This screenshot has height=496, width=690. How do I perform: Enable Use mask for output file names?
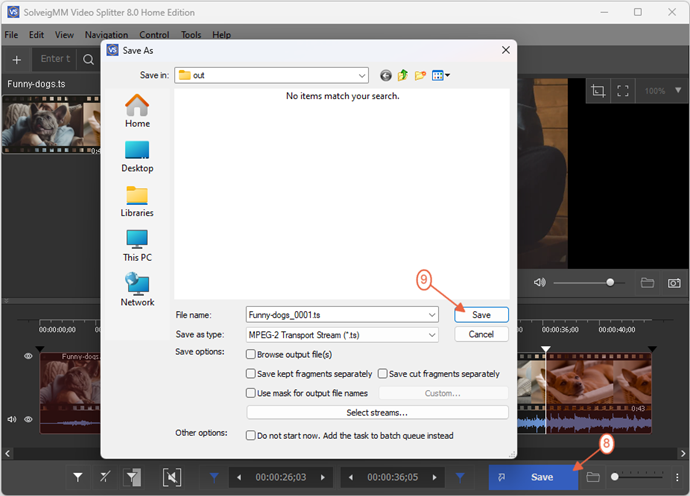[251, 393]
